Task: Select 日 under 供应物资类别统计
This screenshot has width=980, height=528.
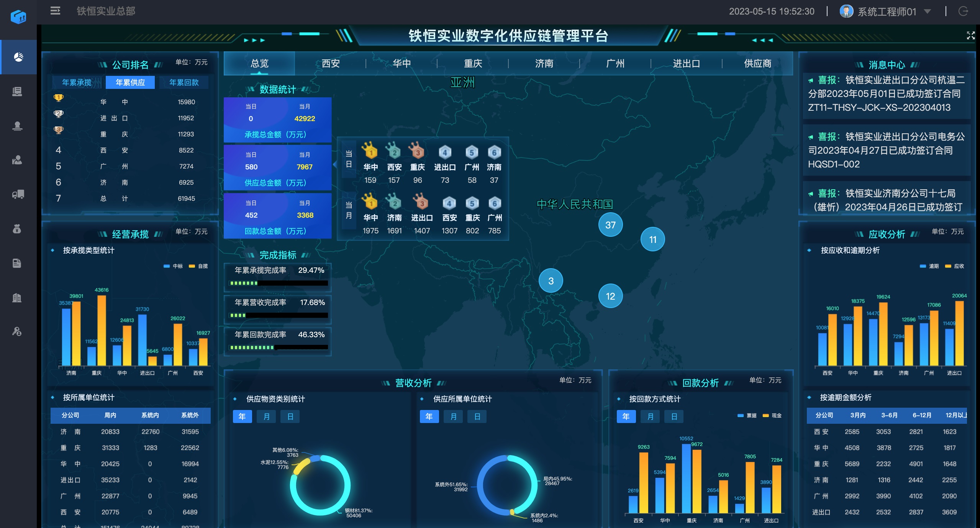Action: click(290, 416)
